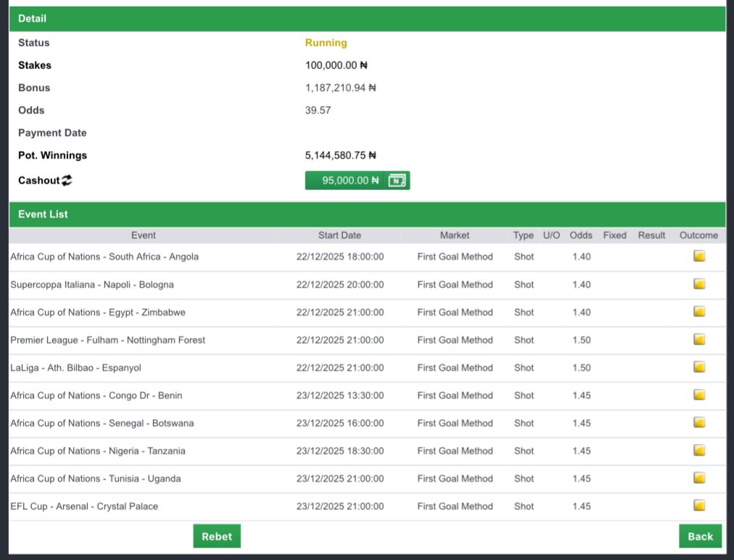Click event Africa Cup of Nations - Tunisia - Uganda
This screenshot has height=560, width=734.
click(x=96, y=479)
